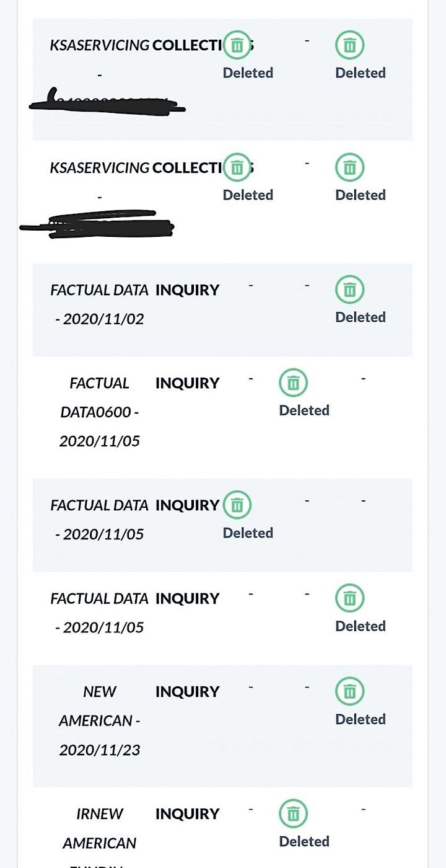Click trash icon for FACTUAL DATA 2020/11/02 inquiry
Screen dimensions: 446x868
click(350, 290)
